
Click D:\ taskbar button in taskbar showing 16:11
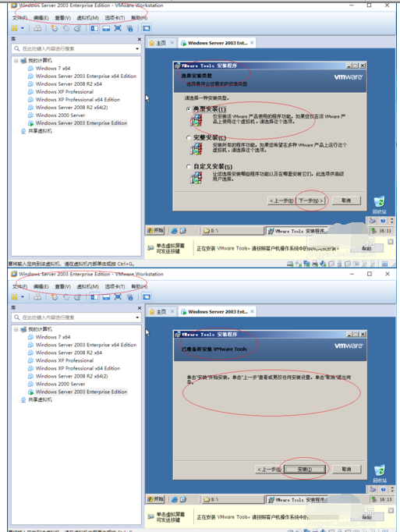pyautogui.click(x=232, y=231)
